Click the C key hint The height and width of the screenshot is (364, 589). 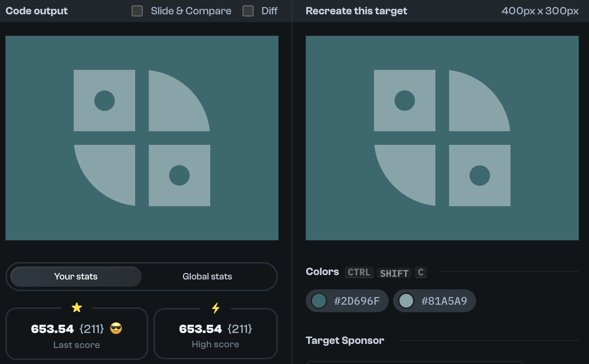pyautogui.click(x=421, y=272)
